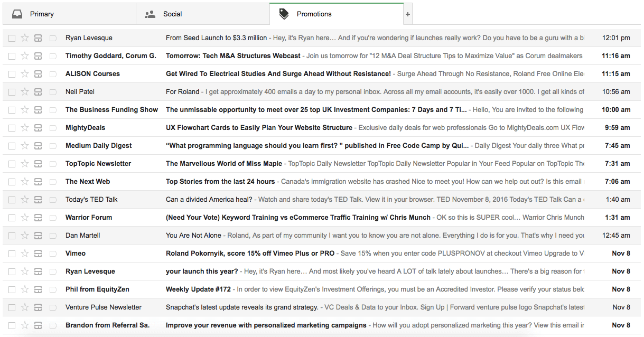Viewport: 644px width, 337px height.
Task: Mark Nov 8 Ryan Levesque email as important
Action: coord(53,272)
